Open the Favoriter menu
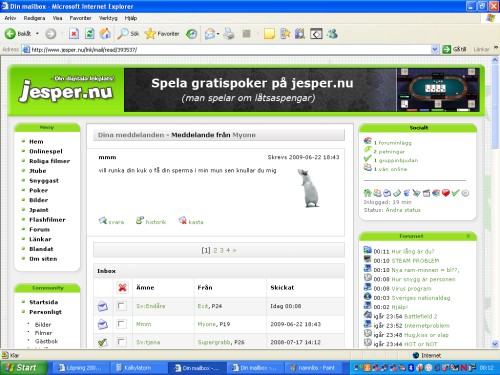Image resolution: width=500 pixels, height=375 pixels. click(80, 18)
